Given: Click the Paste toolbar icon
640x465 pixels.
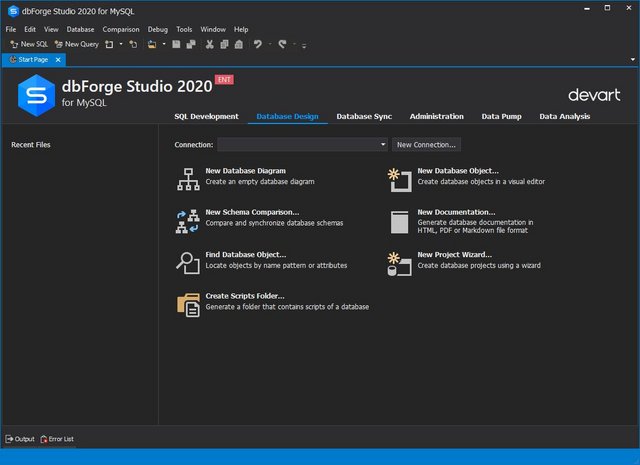Looking at the screenshot, I should point(239,44).
